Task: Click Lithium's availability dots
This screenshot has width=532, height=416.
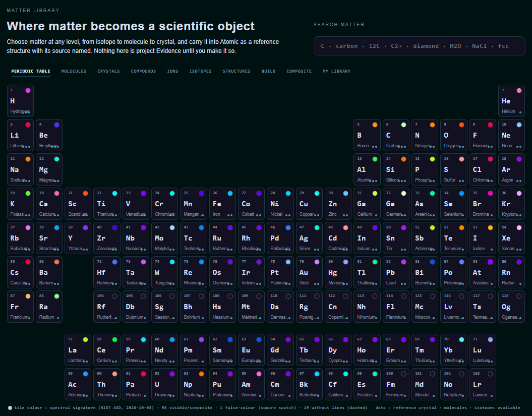Action: [26, 147]
